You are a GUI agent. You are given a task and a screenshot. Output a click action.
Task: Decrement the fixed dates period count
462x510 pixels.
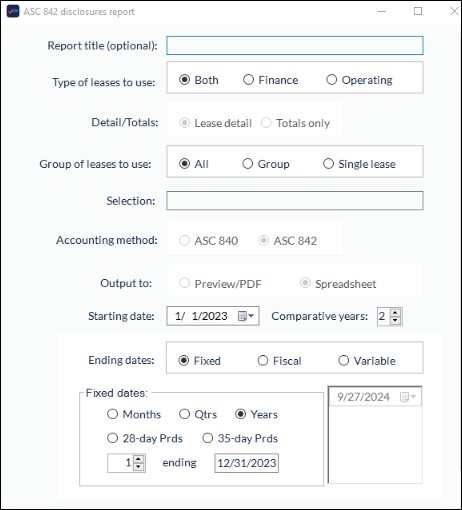(138, 467)
